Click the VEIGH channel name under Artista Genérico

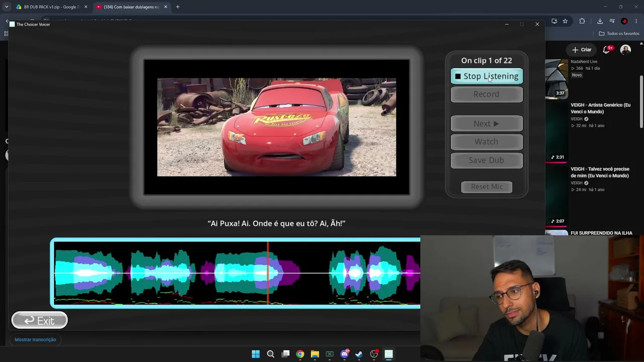pos(577,119)
